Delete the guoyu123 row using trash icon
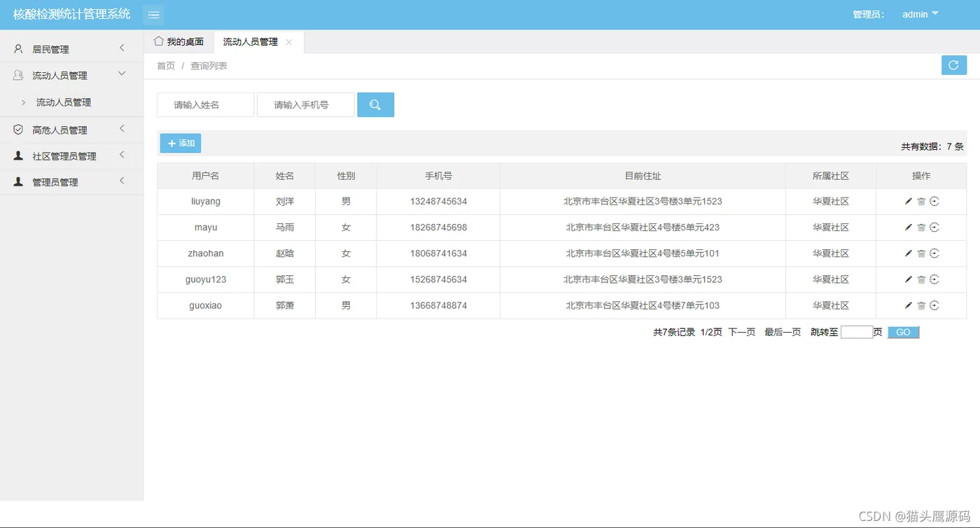The image size is (980, 528). click(921, 279)
